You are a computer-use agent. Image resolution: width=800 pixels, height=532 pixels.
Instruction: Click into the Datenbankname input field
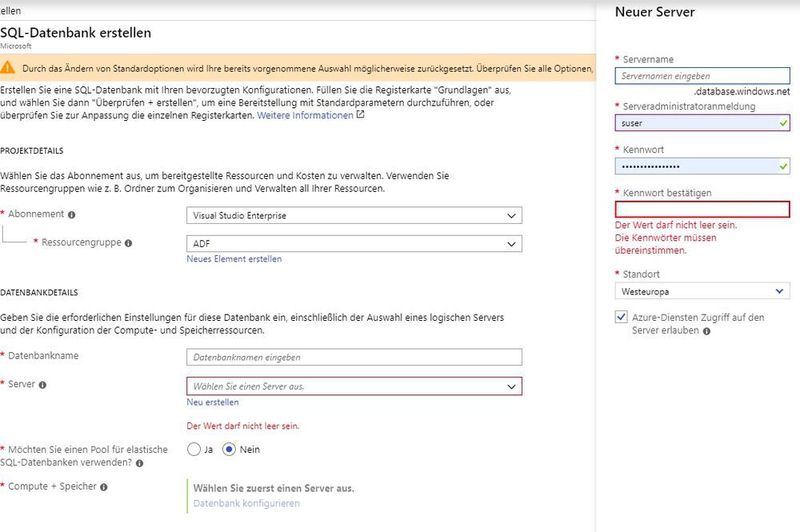(x=354, y=357)
